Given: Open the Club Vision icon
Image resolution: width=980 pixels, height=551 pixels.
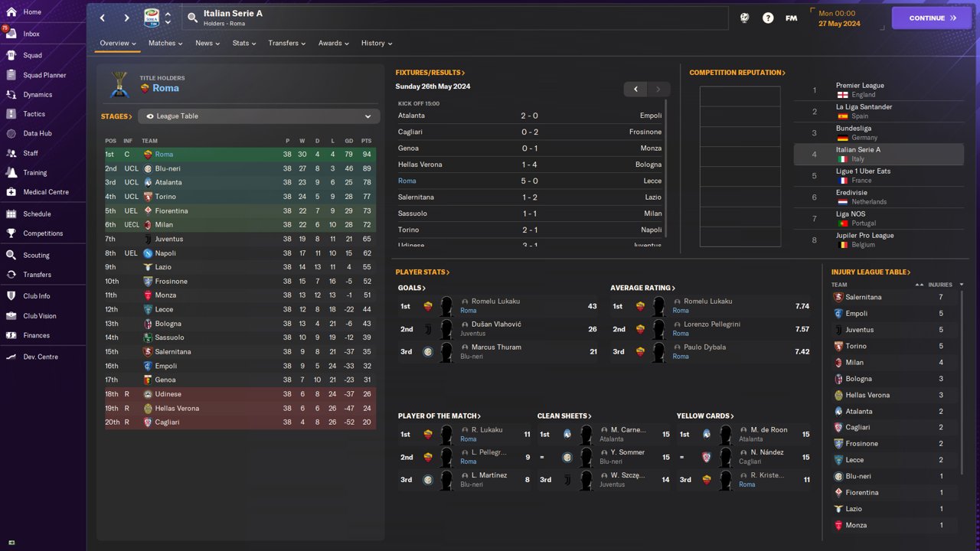Looking at the screenshot, I should [x=11, y=315].
